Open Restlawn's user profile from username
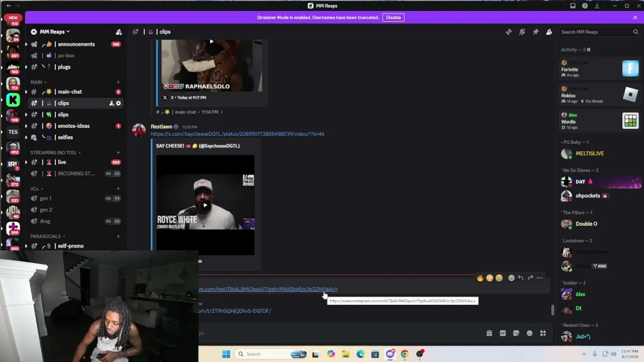This screenshot has height=362, width=644. pyautogui.click(x=162, y=127)
